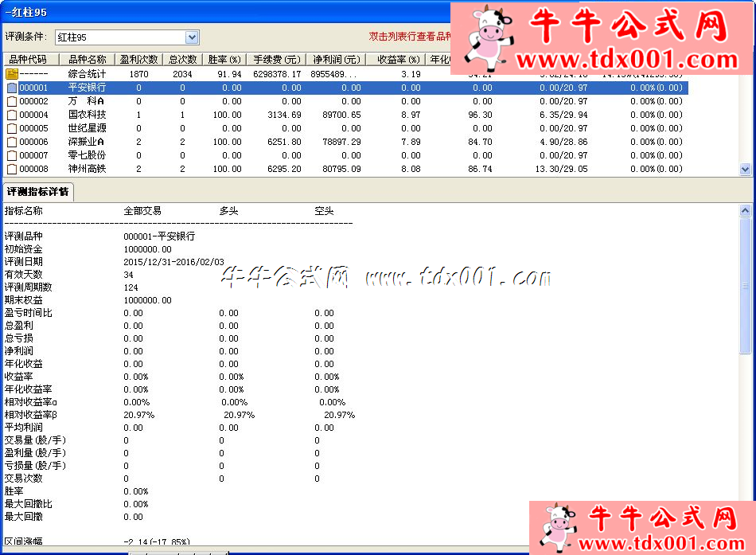Screen dimensions: 756x555
Task: Click the document icon beside 000007
Action: point(12,155)
